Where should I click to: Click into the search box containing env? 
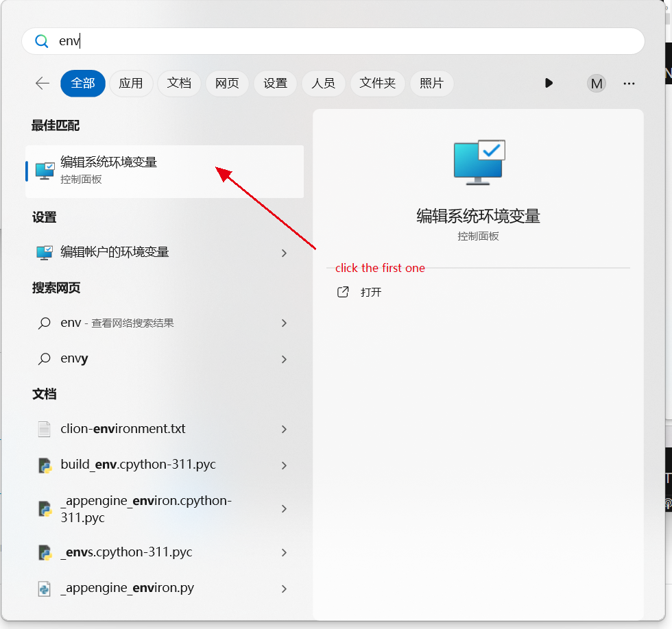pyautogui.click(x=343, y=41)
